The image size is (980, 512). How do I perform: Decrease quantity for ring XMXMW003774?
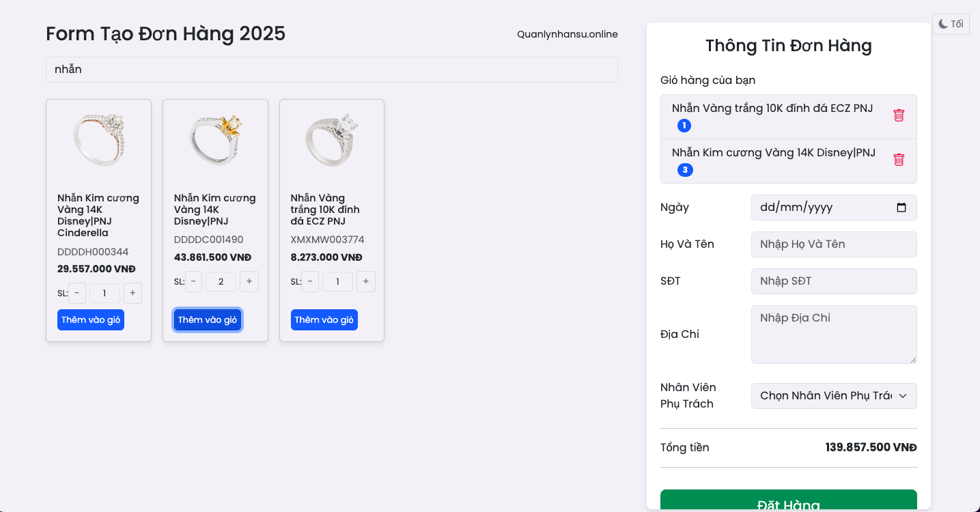click(310, 282)
